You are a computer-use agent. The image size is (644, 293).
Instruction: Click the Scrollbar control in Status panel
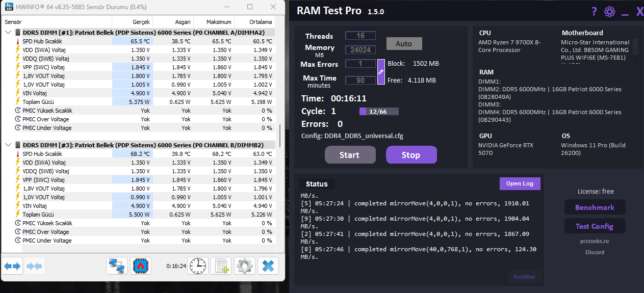pos(524,277)
